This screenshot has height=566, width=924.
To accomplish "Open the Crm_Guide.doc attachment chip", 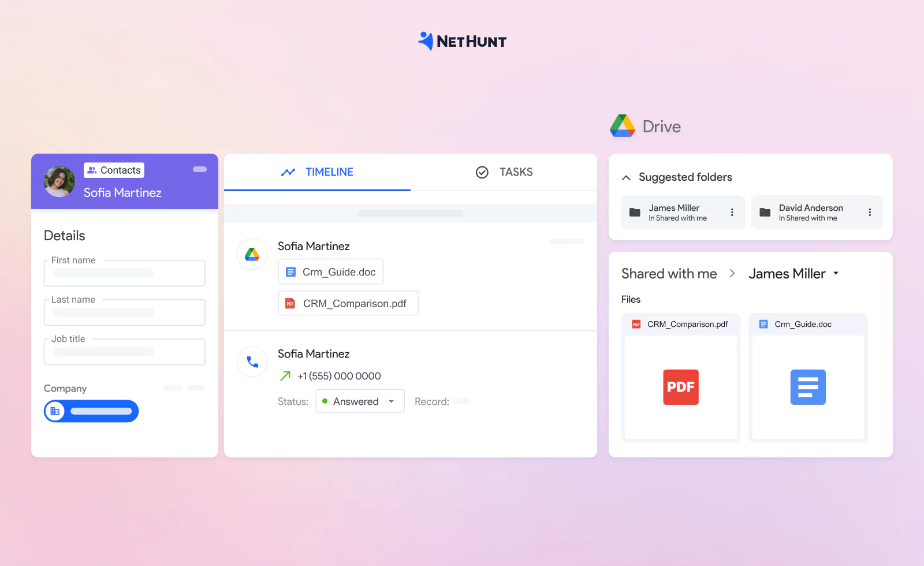I will coord(330,271).
